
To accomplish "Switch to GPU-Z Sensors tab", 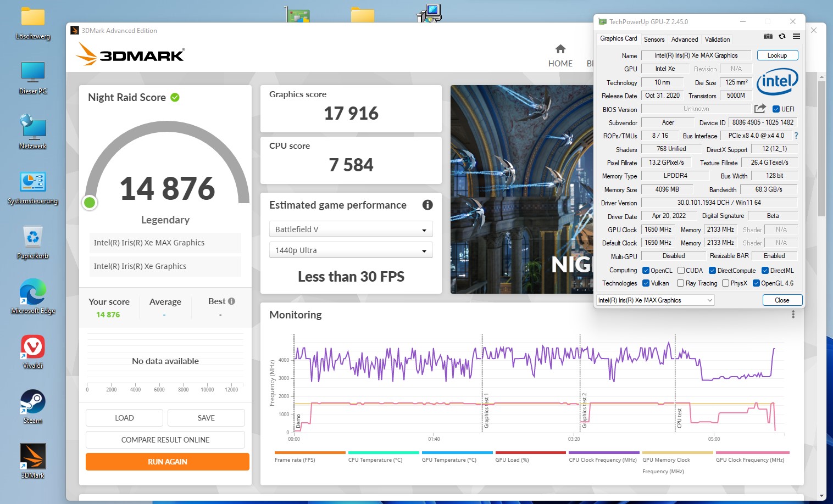I will pyautogui.click(x=654, y=40).
